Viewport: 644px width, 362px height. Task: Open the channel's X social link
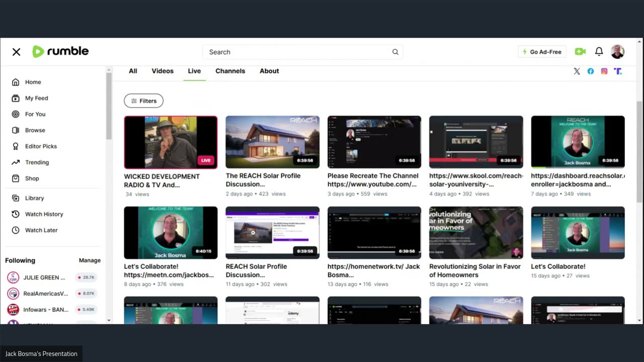click(x=577, y=71)
